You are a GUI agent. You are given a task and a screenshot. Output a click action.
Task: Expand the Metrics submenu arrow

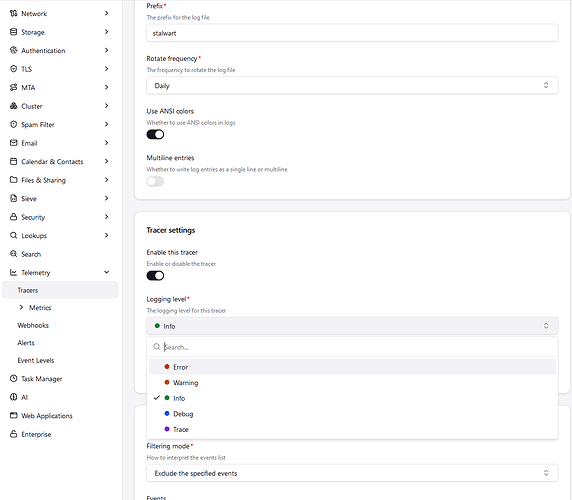coord(21,307)
